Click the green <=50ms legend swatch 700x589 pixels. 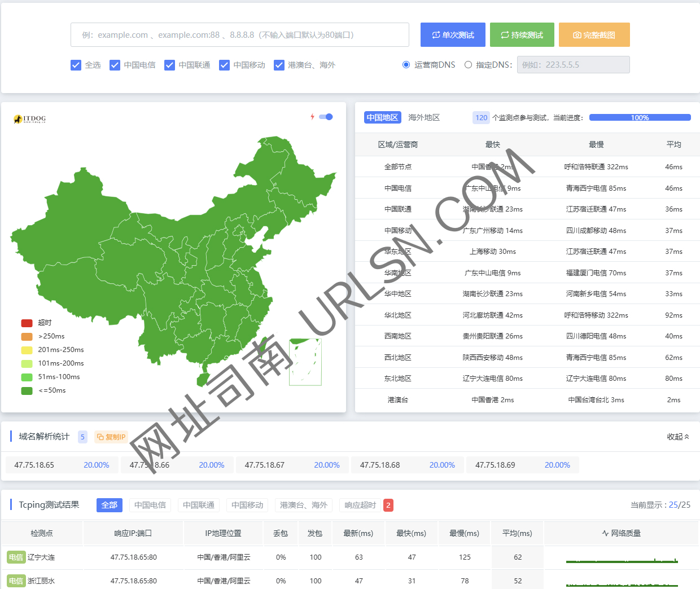point(25,390)
